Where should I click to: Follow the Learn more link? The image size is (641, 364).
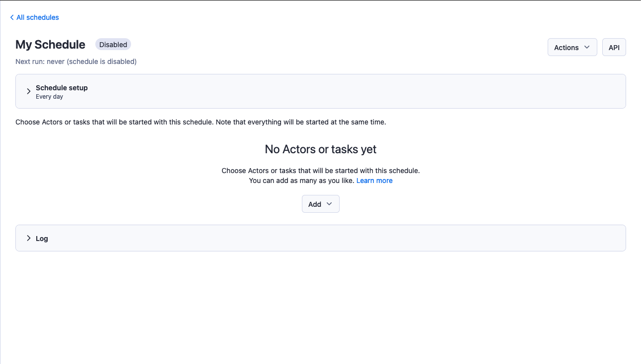tap(374, 181)
